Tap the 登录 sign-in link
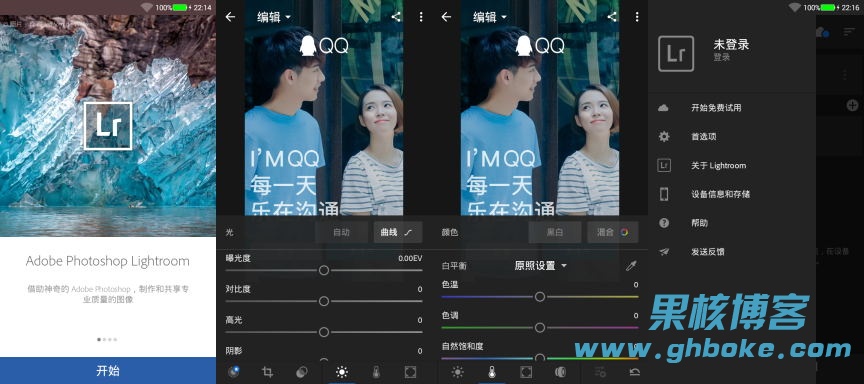 [x=722, y=57]
